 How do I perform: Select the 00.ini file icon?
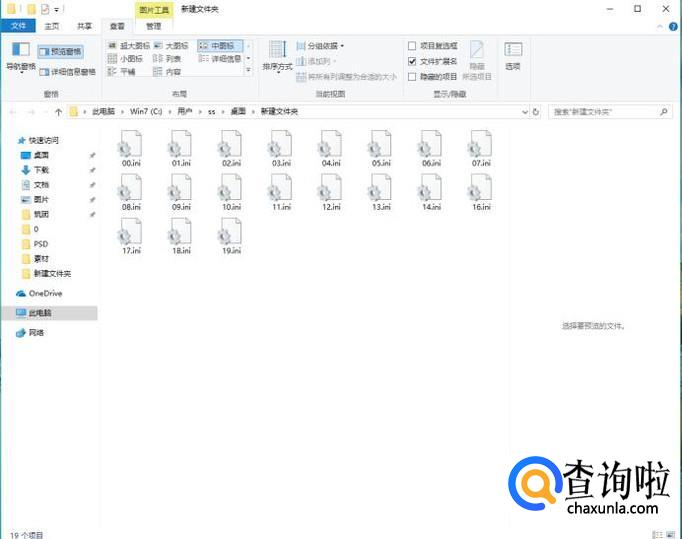click(x=129, y=145)
